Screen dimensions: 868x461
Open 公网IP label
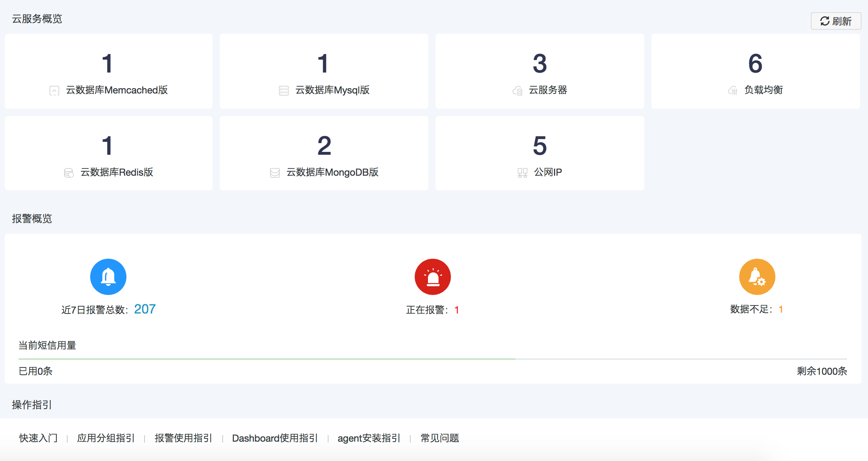(x=548, y=172)
